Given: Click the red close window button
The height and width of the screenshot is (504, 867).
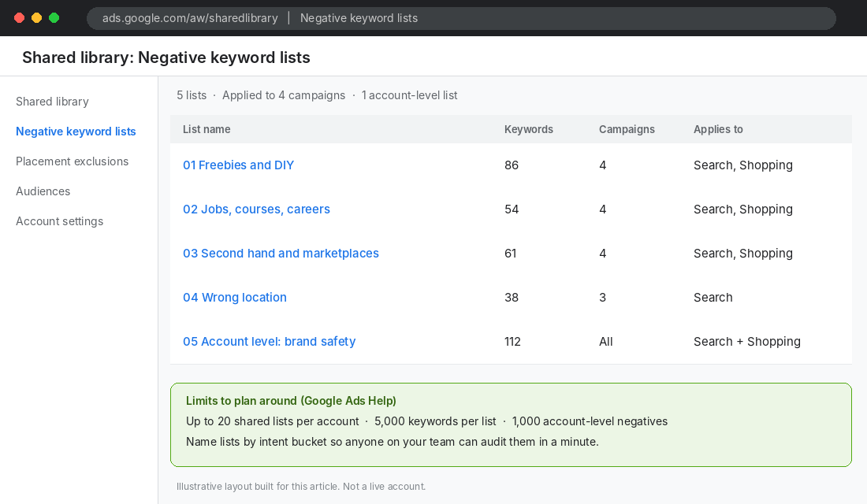Looking at the screenshot, I should [19, 17].
